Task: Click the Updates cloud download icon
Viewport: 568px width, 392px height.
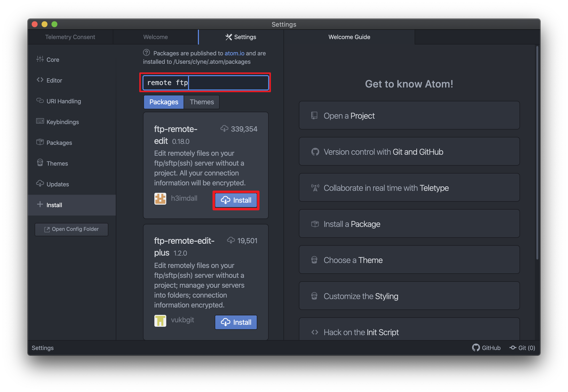Action: pos(40,184)
